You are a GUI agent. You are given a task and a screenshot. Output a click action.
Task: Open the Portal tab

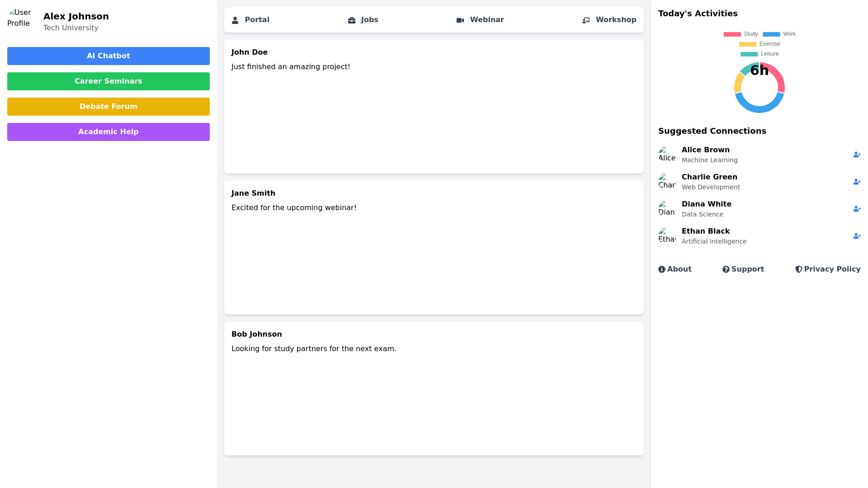click(x=250, y=20)
